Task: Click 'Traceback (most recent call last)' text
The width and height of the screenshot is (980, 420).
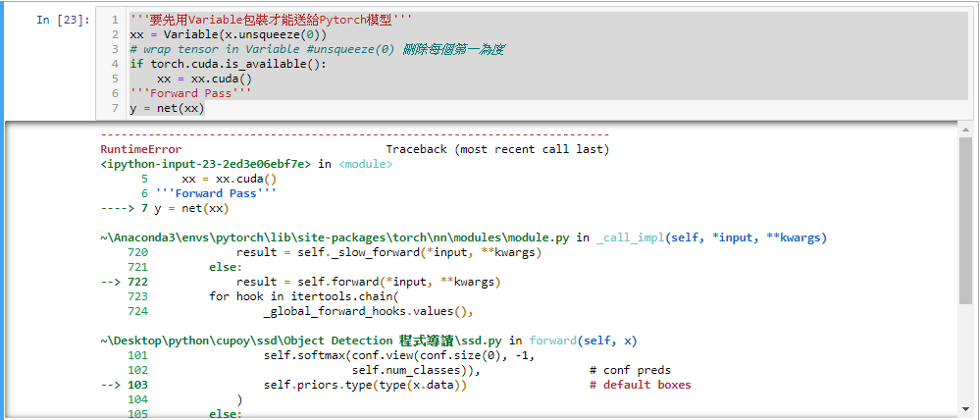Action: (497, 149)
